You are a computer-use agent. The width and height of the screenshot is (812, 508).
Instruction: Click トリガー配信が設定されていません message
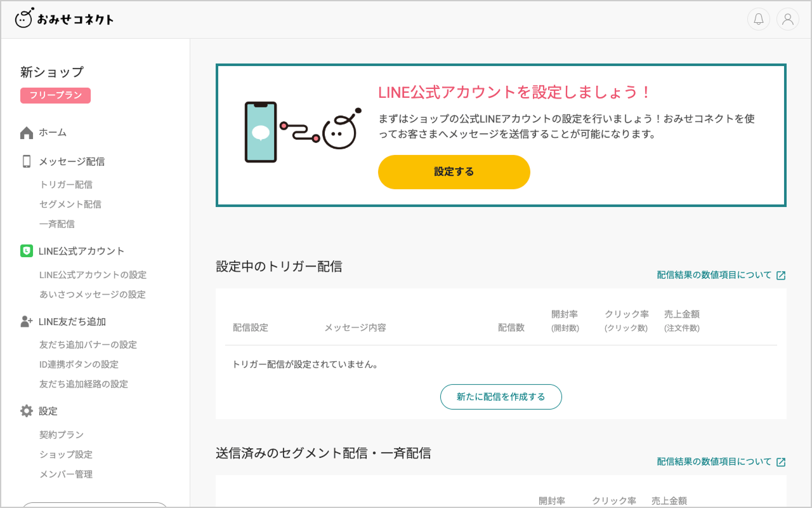(x=305, y=365)
